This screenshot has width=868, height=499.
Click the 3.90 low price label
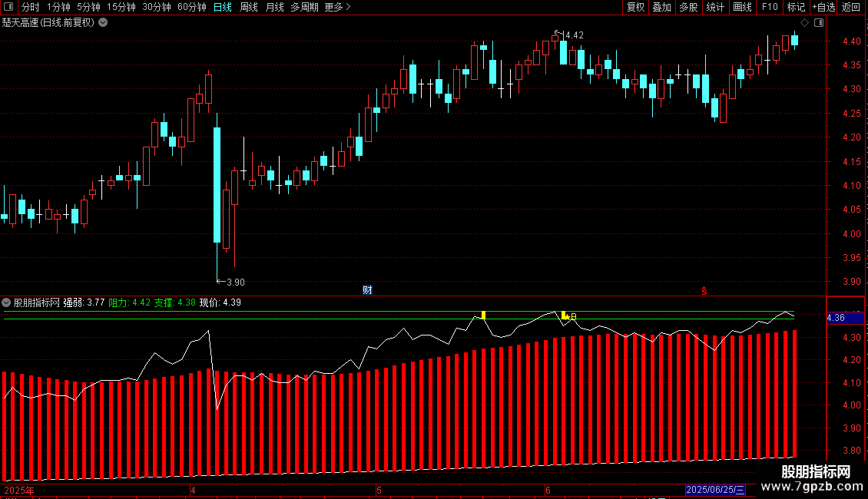point(236,283)
